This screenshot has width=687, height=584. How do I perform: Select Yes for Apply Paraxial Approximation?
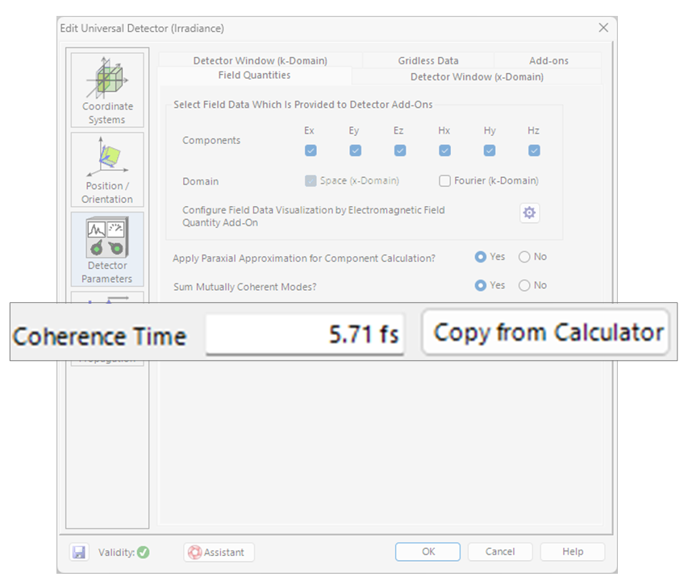(481, 257)
